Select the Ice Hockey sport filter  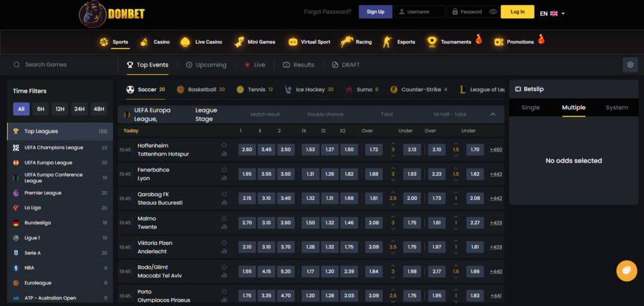pos(309,89)
